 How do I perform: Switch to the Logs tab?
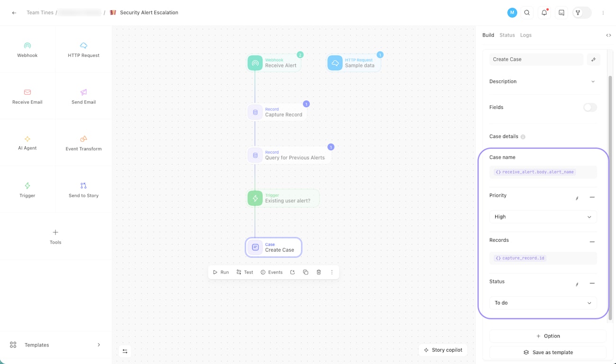526,35
